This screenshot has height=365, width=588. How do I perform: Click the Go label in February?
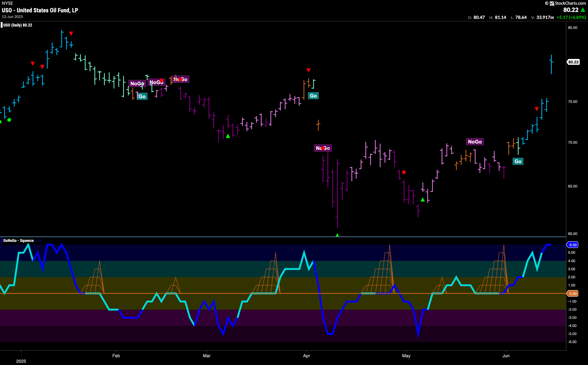(x=142, y=97)
